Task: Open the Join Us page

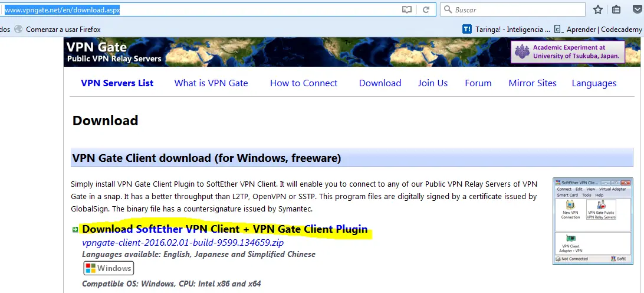Action: pos(433,83)
